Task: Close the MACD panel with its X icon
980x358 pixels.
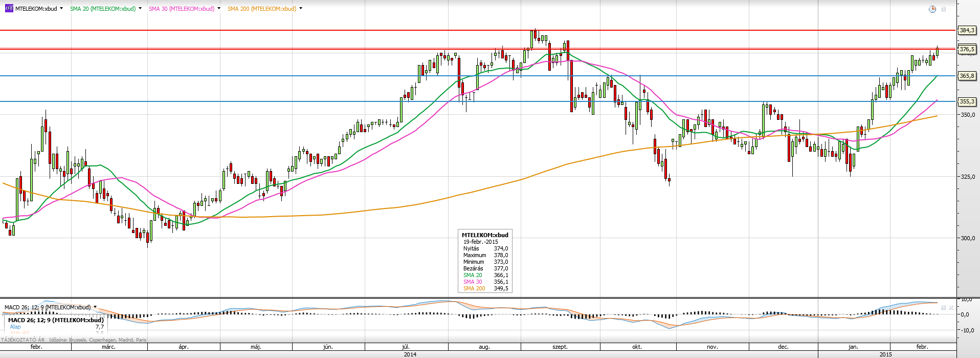Action: [x=951, y=308]
